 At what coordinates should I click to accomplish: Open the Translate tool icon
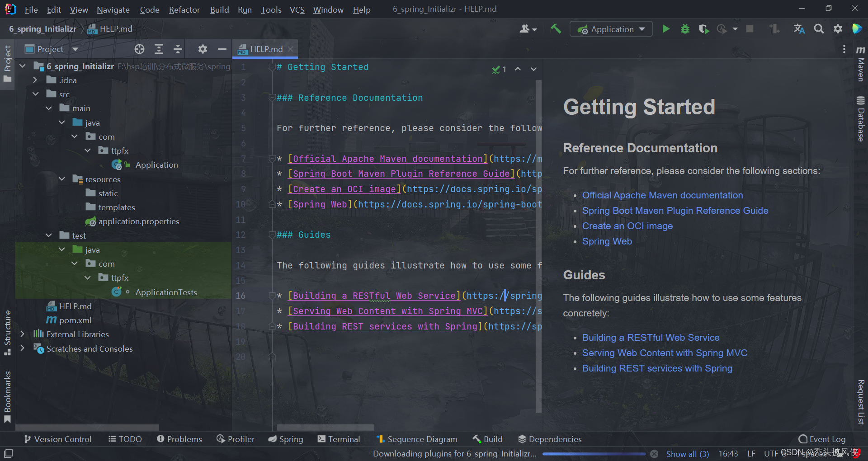[x=799, y=29]
